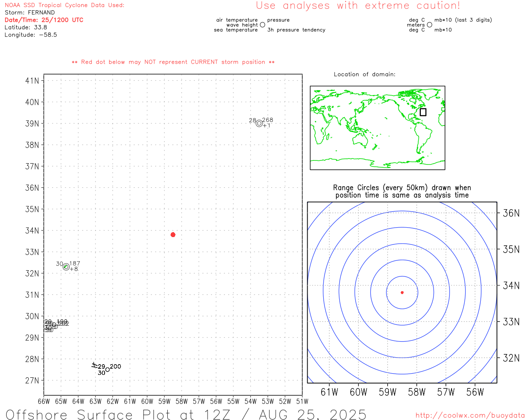Image resolution: width=525 pixels, height=420 pixels.
Task: Click the units legend circle near 'meters'
Action: [429, 25]
